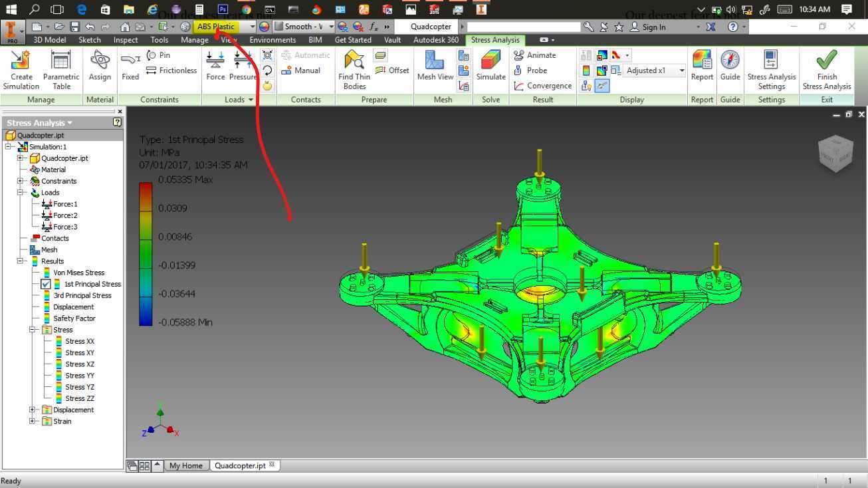868x488 pixels.
Task: Open the Parametric Table tool
Action: pyautogui.click(x=61, y=70)
